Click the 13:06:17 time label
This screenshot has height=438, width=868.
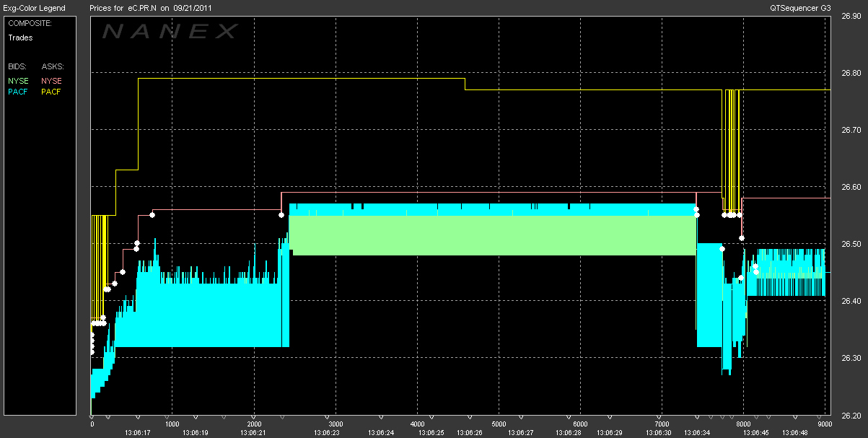click(139, 432)
